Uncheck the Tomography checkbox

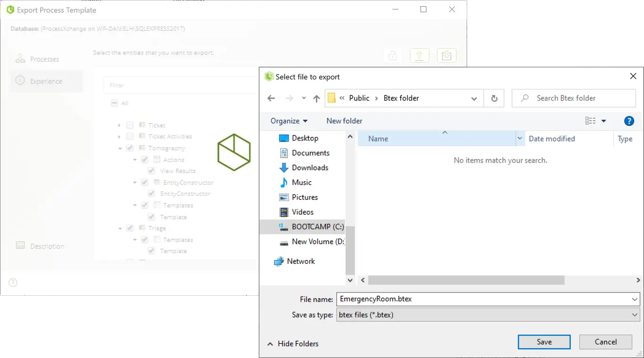pos(130,148)
